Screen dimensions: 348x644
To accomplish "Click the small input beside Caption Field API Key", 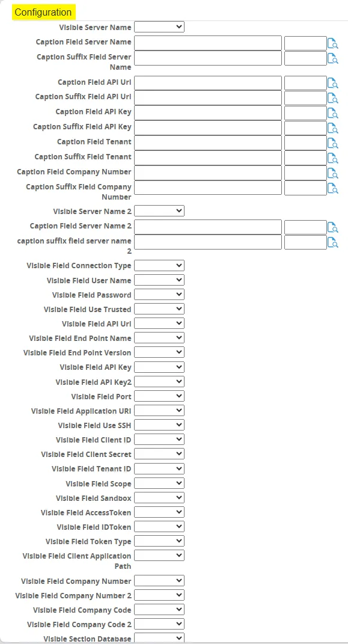I will pyautogui.click(x=305, y=112).
